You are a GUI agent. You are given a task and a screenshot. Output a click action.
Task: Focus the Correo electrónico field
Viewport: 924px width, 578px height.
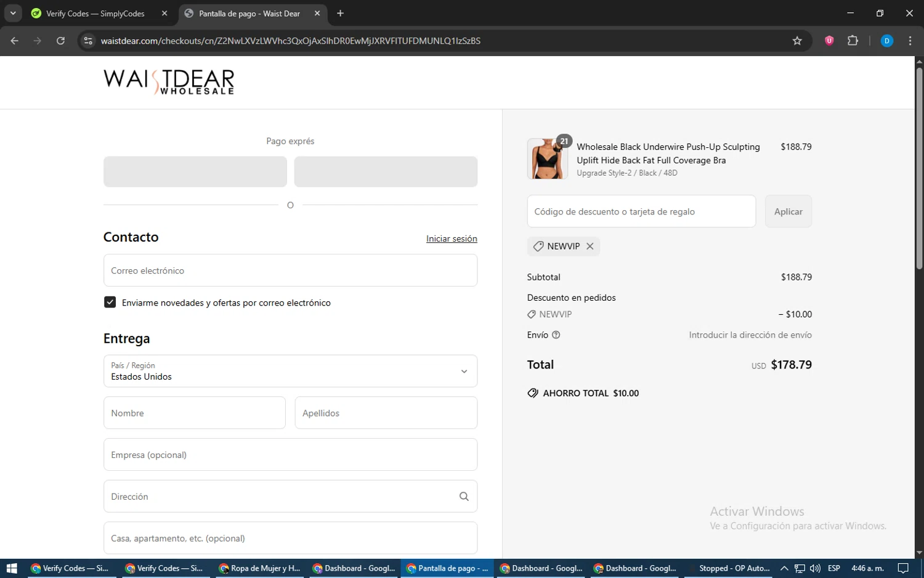(290, 271)
